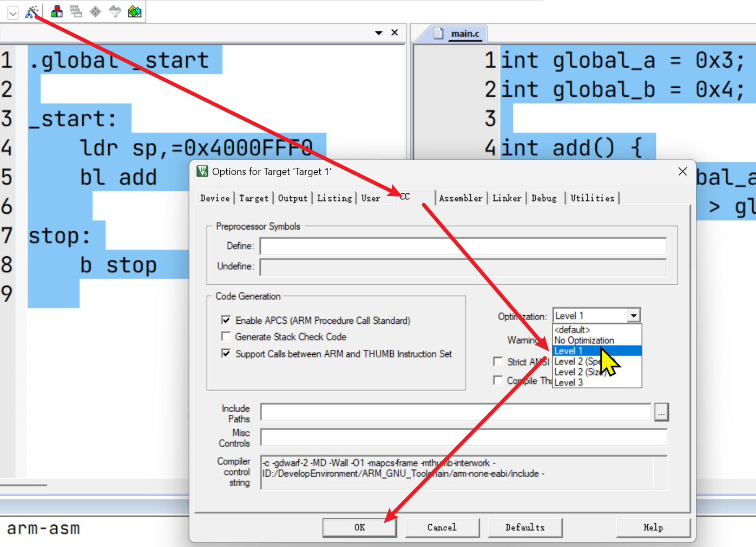Toggle the Strict ANSI checkbox

(498, 361)
